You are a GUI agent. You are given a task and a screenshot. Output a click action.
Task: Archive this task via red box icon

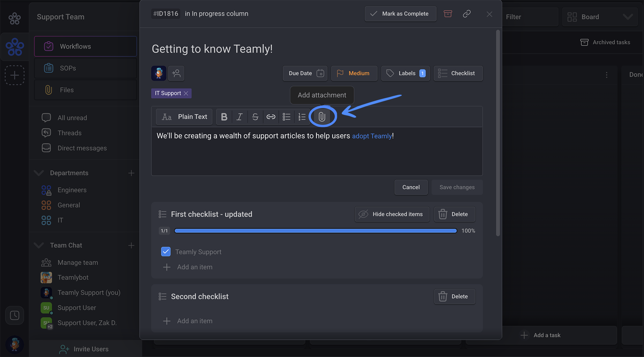click(x=448, y=14)
